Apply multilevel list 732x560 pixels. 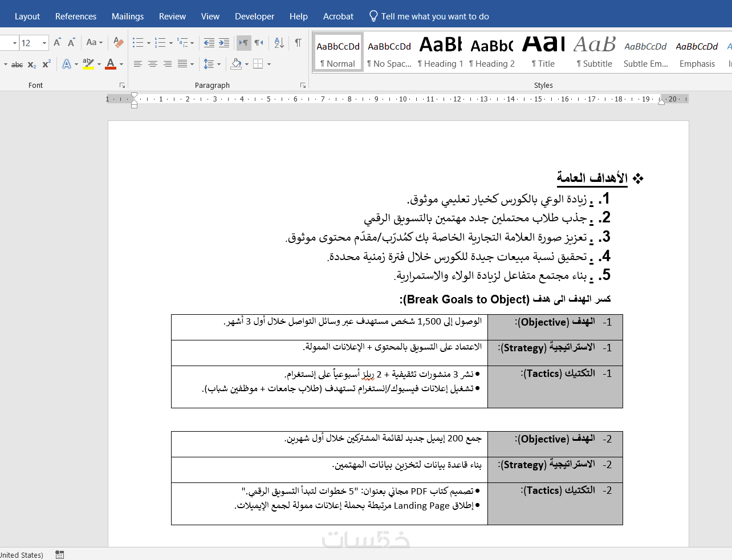tap(182, 42)
